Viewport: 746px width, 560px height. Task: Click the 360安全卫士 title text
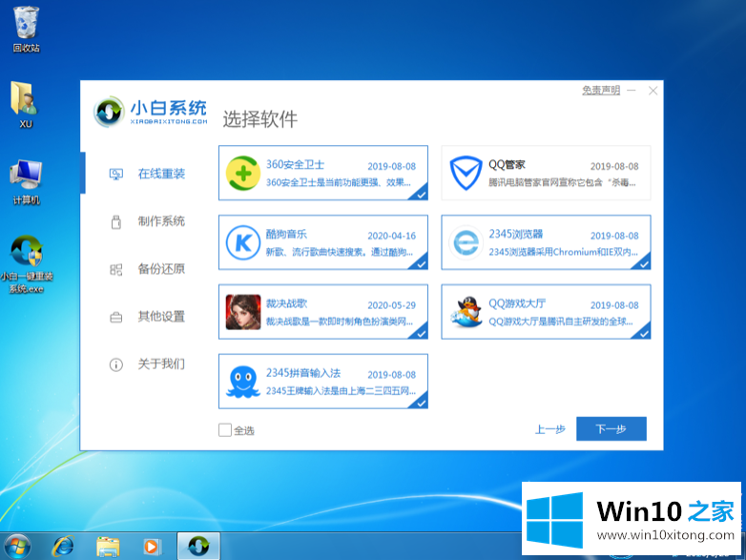(295, 165)
